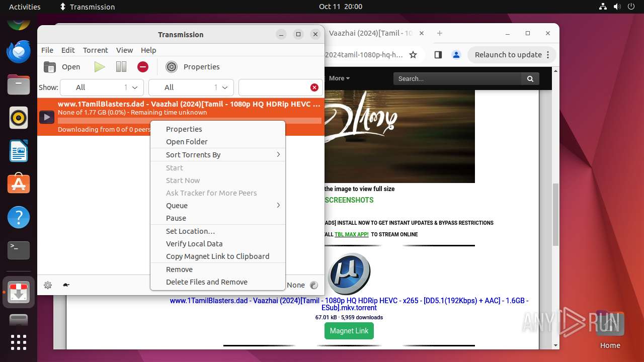The image size is (644, 362).
Task: Pause torrent using the toolbar pause icon
Action: [121, 67]
